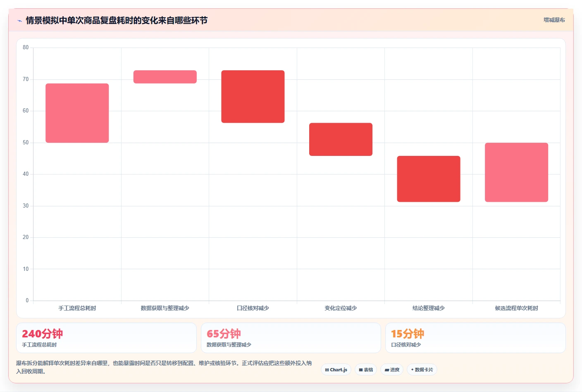This screenshot has height=392, width=582.
Task: Click the 候选流程单次耗时 pink bar
Action: point(517,172)
